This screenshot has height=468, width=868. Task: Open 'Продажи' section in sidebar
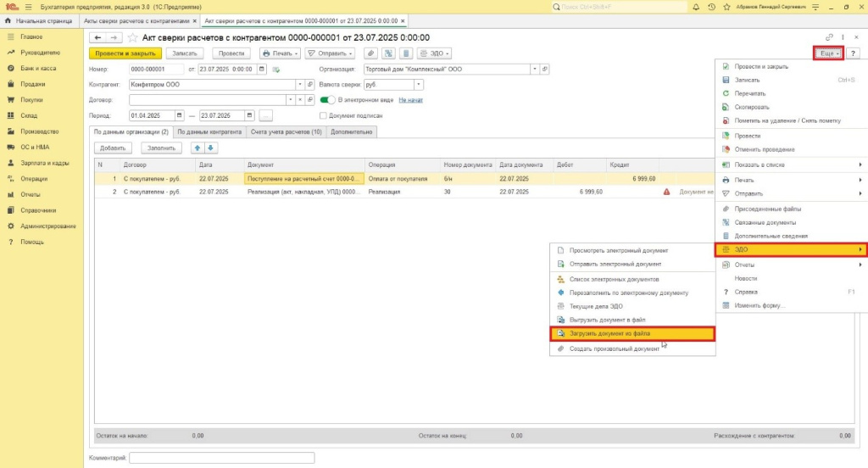click(x=32, y=84)
